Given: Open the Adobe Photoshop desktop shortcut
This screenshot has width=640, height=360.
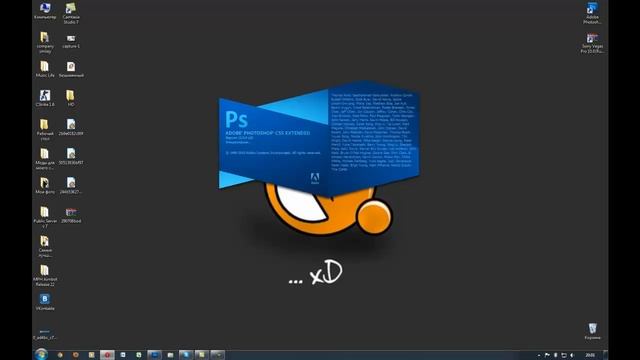Looking at the screenshot, I should pyautogui.click(x=592, y=13).
